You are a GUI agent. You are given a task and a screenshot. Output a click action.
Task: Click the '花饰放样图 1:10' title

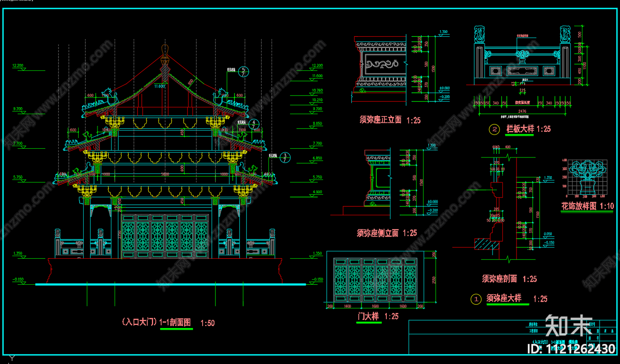pyautogui.click(x=587, y=206)
